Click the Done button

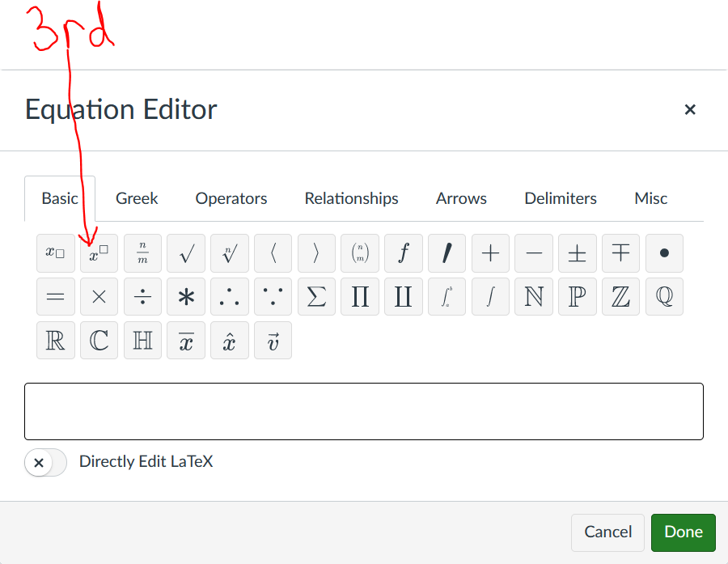pos(683,532)
